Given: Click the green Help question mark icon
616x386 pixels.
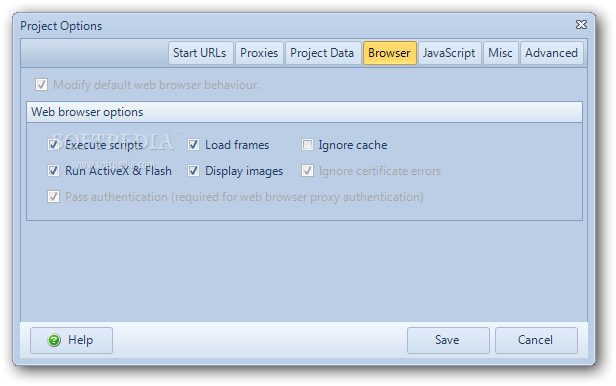Looking at the screenshot, I should (54, 340).
